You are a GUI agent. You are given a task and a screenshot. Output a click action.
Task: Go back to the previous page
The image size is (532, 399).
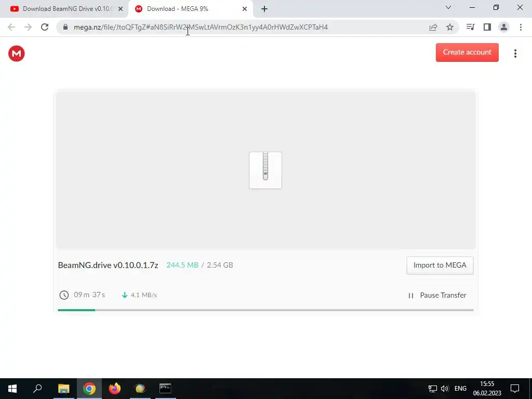coord(11,27)
